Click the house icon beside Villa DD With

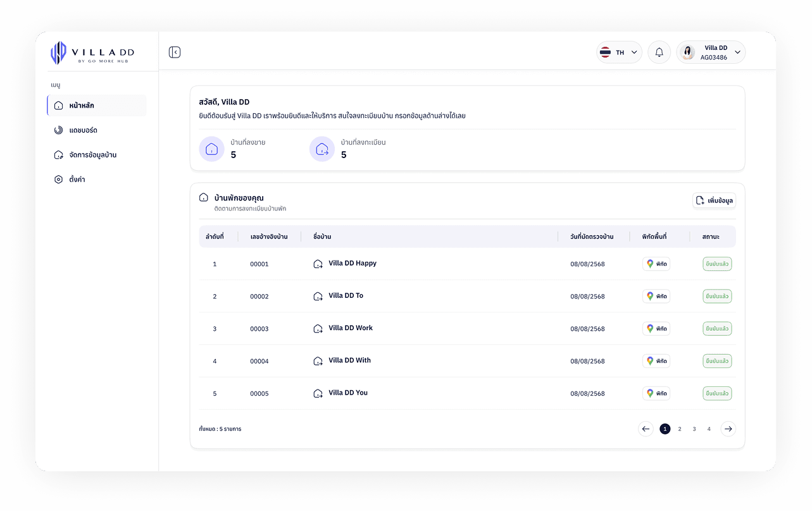click(x=318, y=361)
